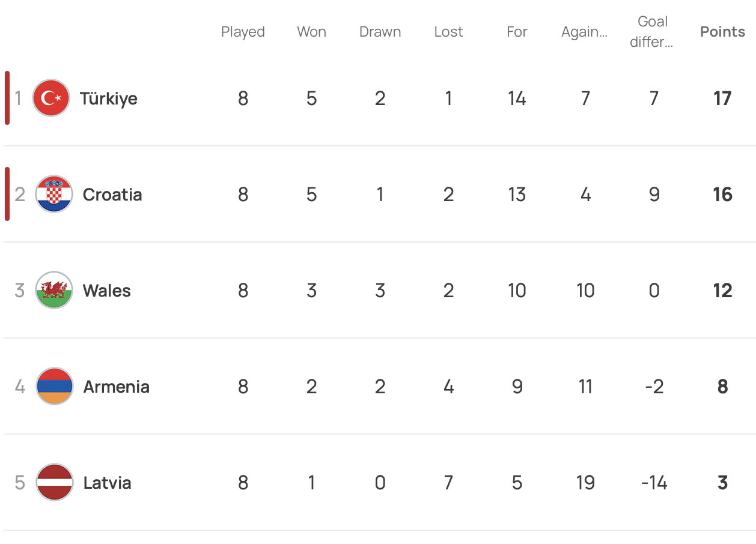Click the Played column header
The width and height of the screenshot is (756, 544).
(243, 32)
